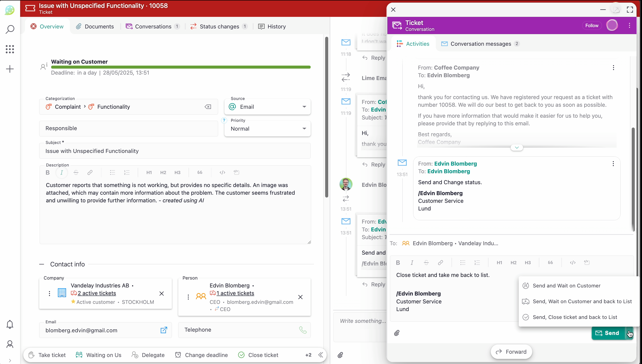Viewport: 642px width, 364px height.
Task: Toggle strikethrough in the Description editor
Action: 76,173
